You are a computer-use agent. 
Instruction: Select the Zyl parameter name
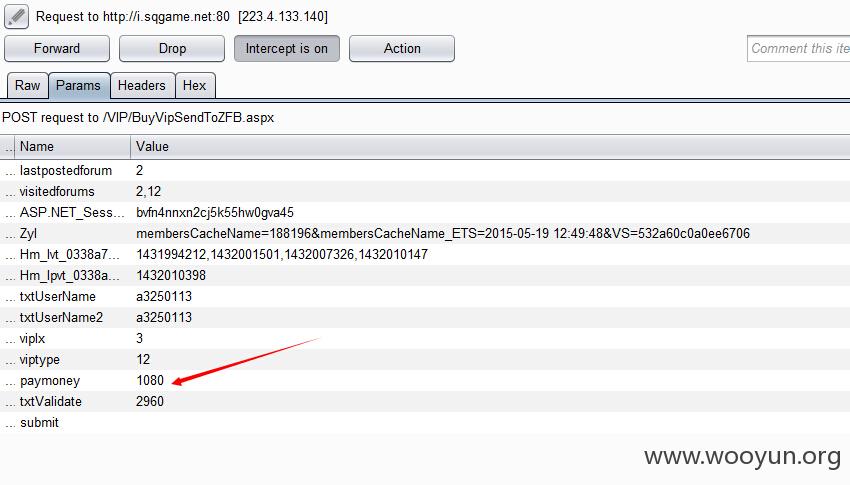(x=28, y=234)
